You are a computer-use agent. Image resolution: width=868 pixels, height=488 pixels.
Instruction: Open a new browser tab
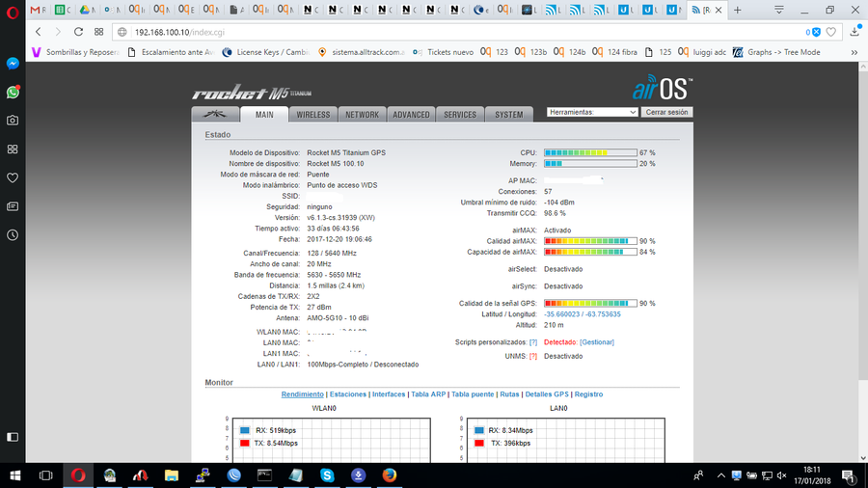(x=738, y=10)
